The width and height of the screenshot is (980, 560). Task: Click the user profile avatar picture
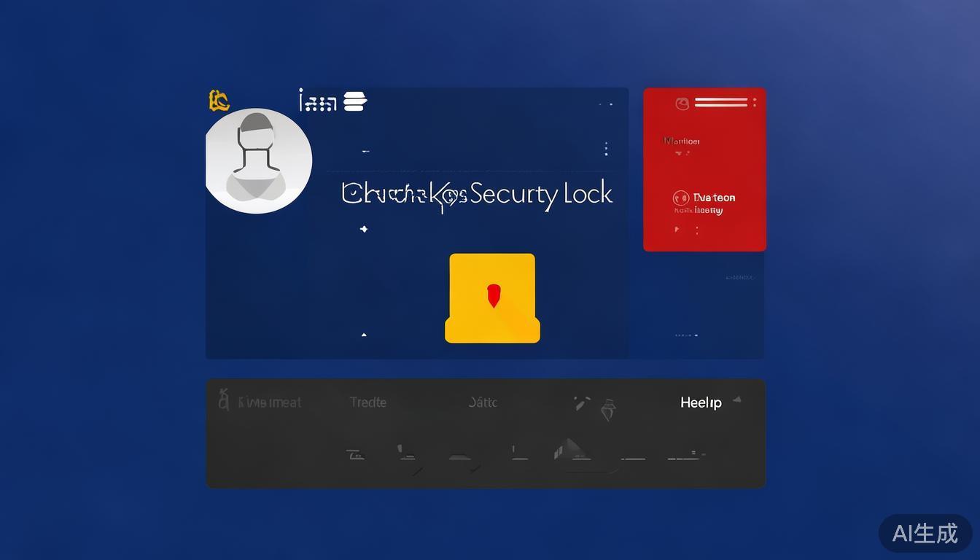(258, 160)
